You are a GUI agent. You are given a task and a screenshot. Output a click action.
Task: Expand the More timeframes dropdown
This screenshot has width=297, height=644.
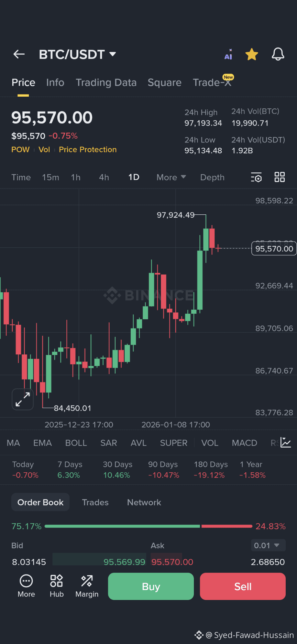(x=171, y=178)
